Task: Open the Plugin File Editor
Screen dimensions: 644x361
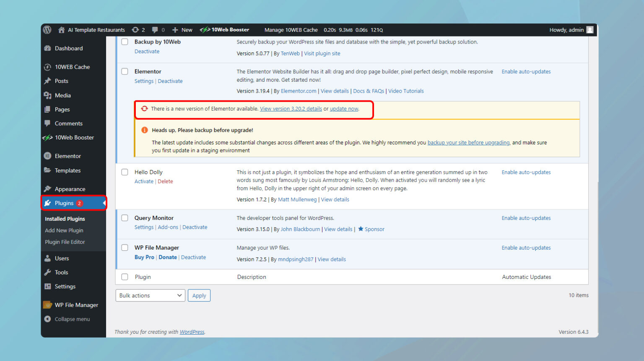Action: click(x=65, y=242)
